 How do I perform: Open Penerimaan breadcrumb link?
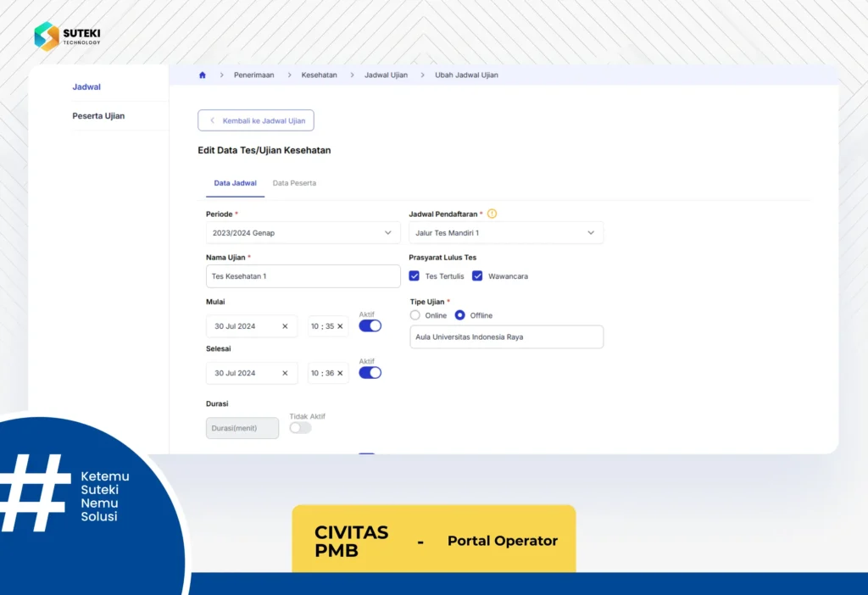point(254,75)
